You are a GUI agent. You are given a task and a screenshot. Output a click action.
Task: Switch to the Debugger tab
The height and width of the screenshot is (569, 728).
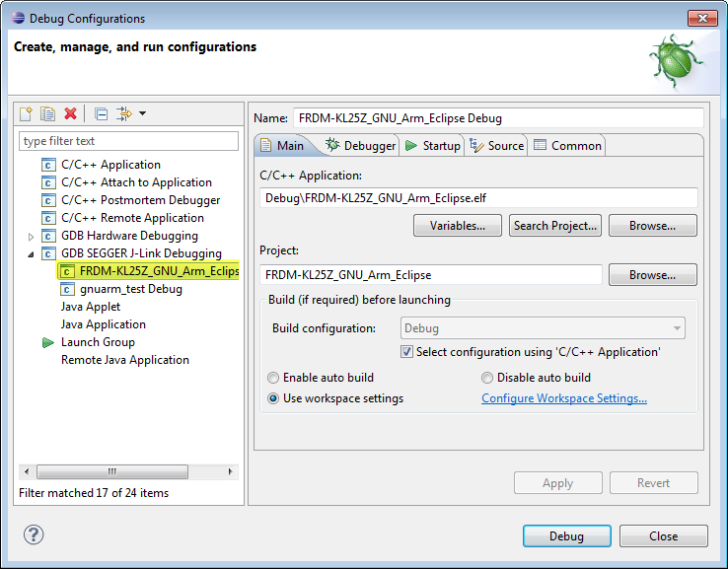pyautogui.click(x=361, y=146)
